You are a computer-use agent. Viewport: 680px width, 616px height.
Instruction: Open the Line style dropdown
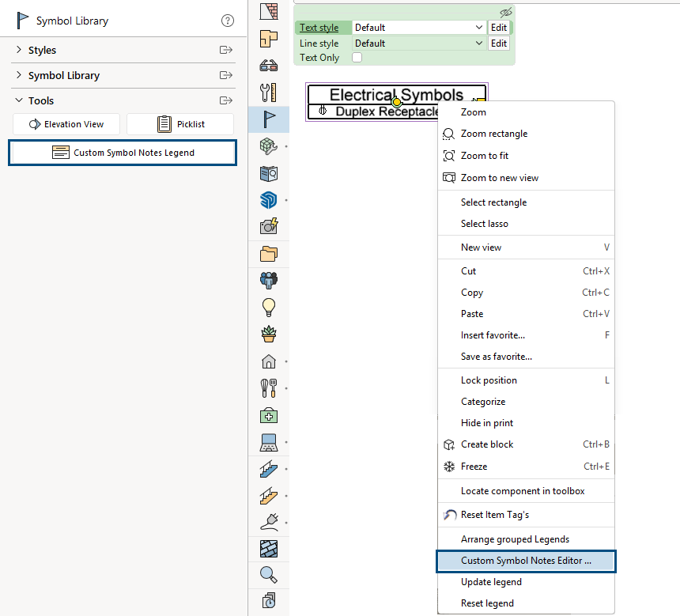click(418, 43)
